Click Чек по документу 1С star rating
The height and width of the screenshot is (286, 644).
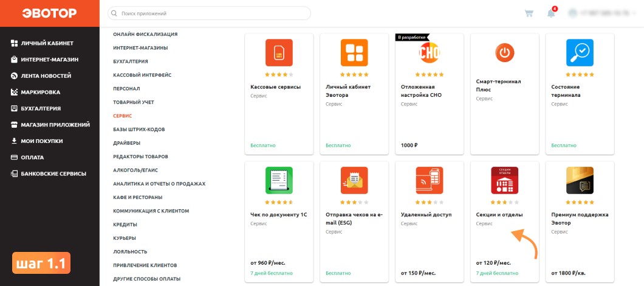(279, 203)
